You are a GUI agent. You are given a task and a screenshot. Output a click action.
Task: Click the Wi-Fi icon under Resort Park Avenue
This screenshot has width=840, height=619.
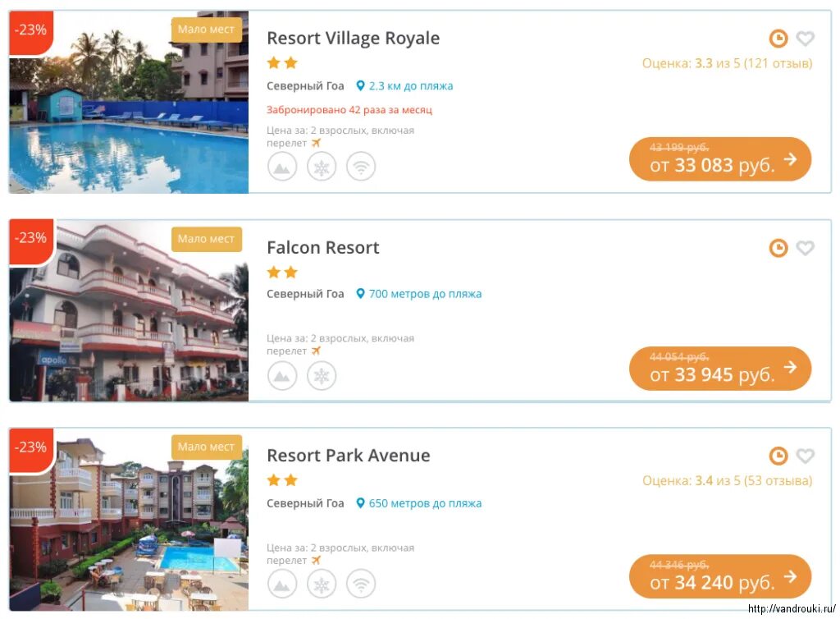click(x=361, y=584)
